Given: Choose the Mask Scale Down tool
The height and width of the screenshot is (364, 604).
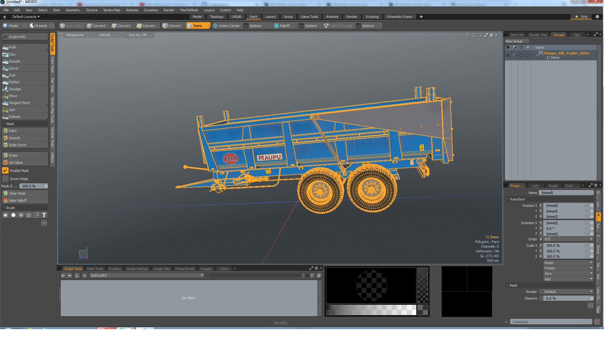Looking at the screenshot, I should (25, 145).
